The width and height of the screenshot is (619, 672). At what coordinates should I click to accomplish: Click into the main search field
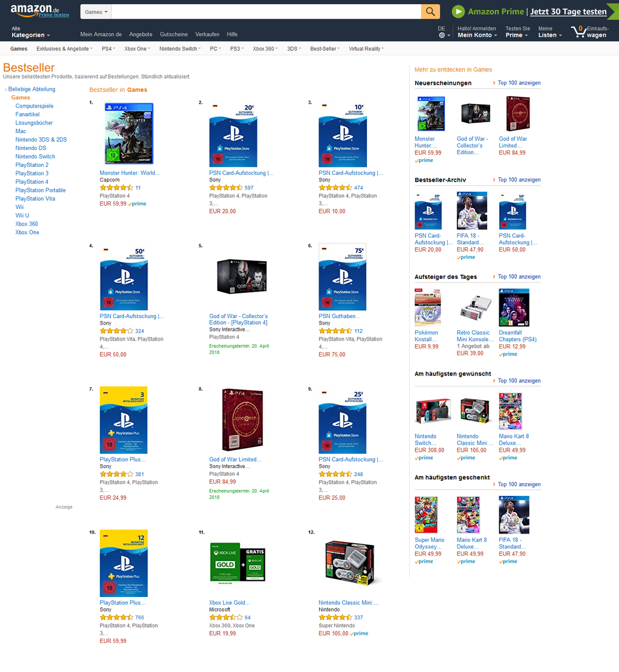click(x=266, y=12)
